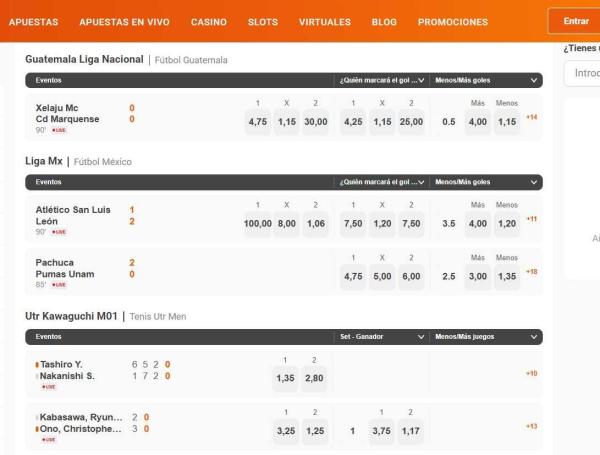Screen dimensions: 600x455
Task: Select Pumas Unam next goal odds 6,00
Action: pos(411,276)
